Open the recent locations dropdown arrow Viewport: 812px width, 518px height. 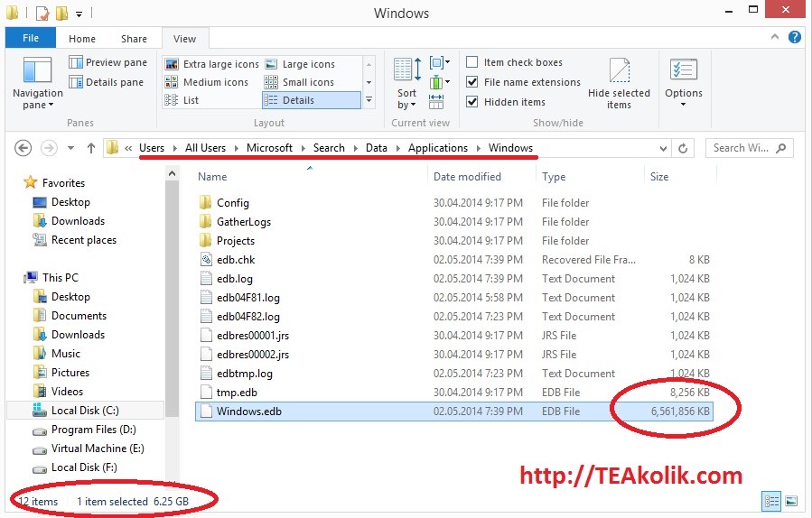pyautogui.click(x=71, y=148)
